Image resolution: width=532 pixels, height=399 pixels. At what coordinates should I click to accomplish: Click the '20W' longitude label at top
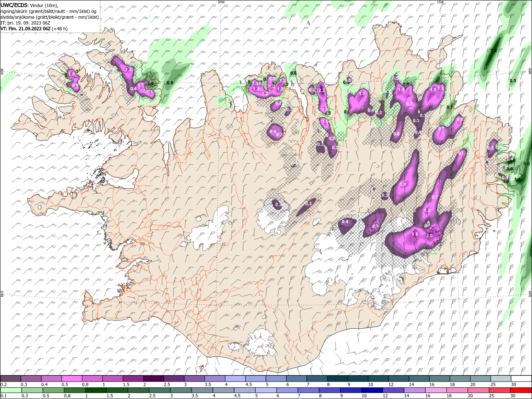tap(221, 2)
